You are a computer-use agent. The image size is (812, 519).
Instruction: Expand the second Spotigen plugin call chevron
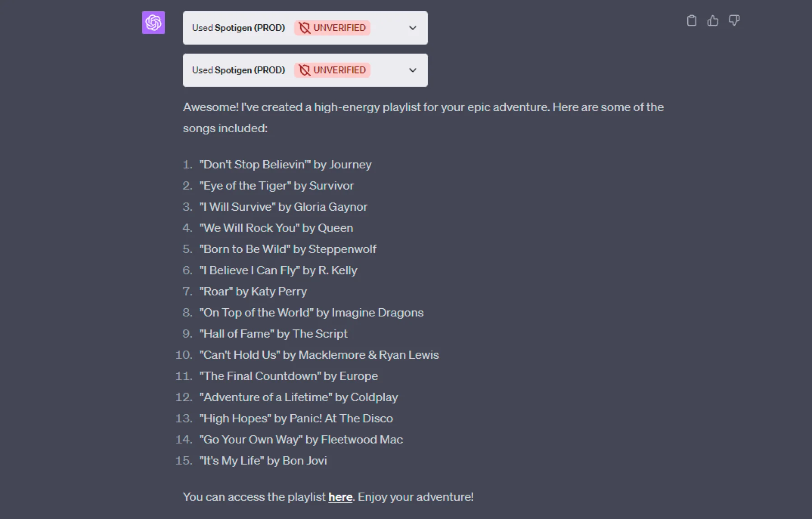[412, 70]
